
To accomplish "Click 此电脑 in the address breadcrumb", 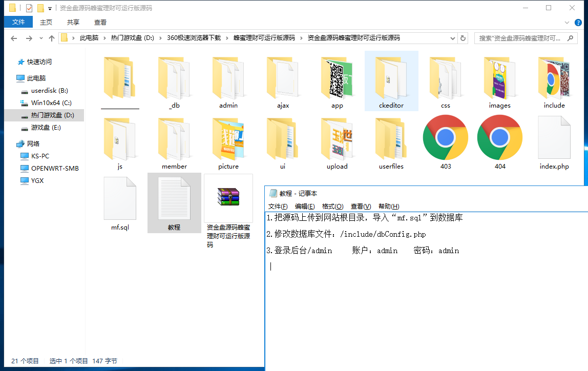I will tap(89, 38).
